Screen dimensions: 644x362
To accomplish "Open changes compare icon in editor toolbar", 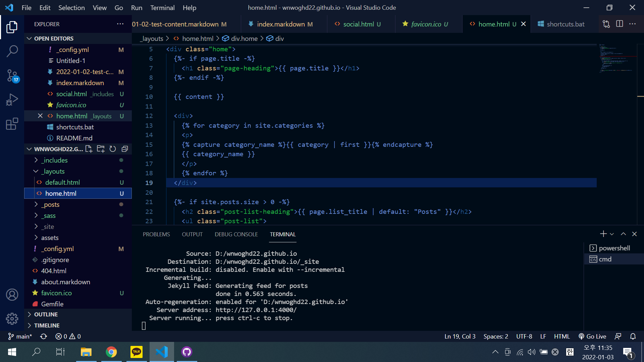I will (606, 24).
